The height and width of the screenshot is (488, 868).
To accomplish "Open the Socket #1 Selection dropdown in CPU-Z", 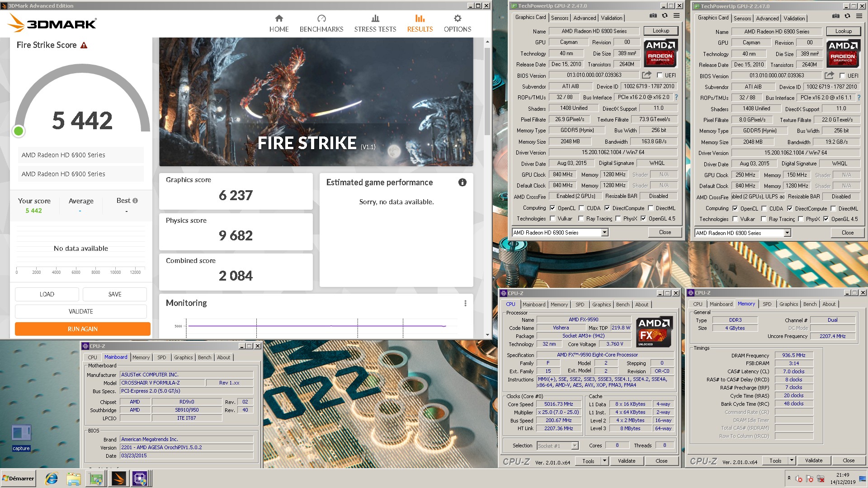I will click(x=575, y=446).
